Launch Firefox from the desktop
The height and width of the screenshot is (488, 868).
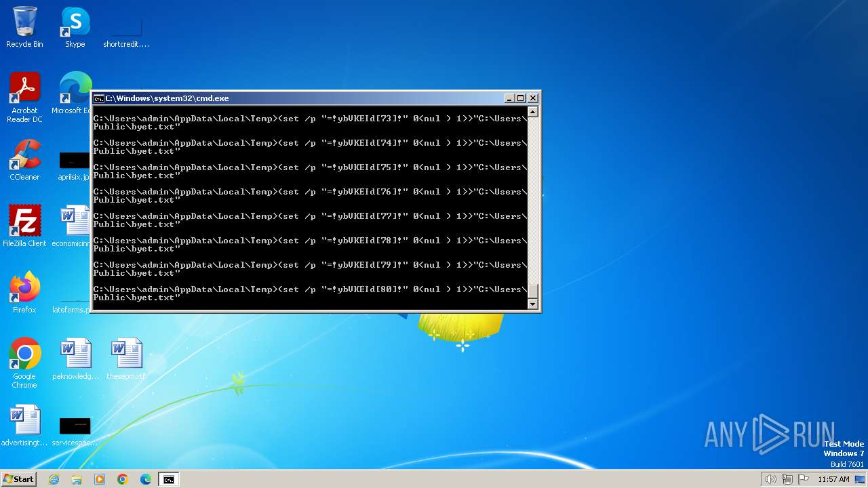24,293
